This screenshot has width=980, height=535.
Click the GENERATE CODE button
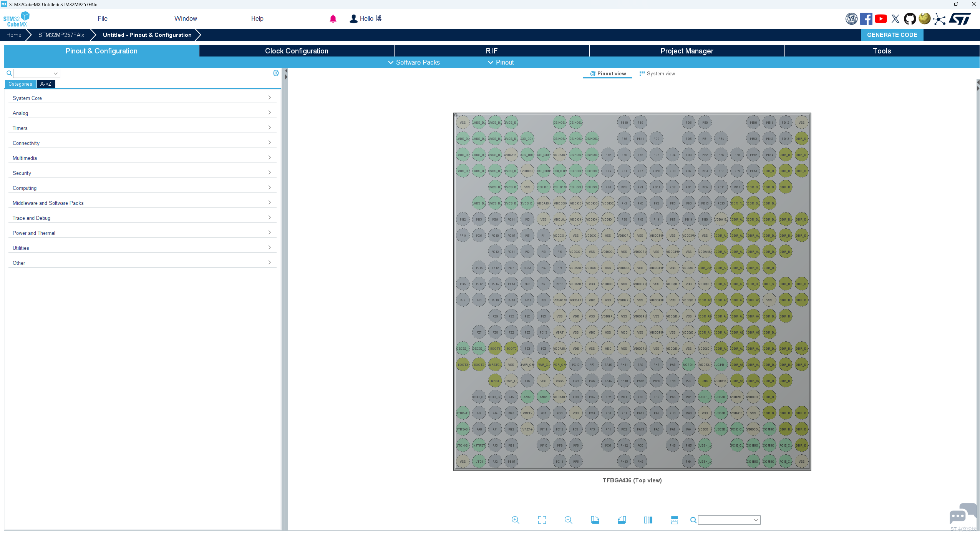892,35
